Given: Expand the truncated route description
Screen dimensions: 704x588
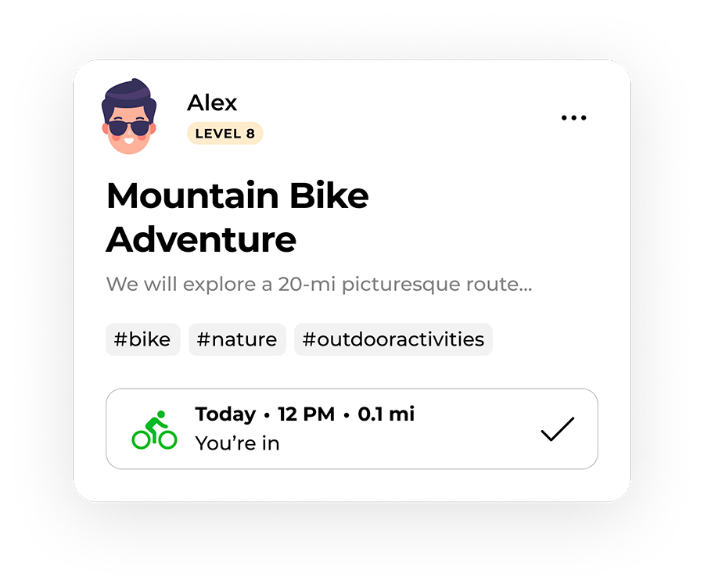Looking at the screenshot, I should pyautogui.click(x=319, y=285).
